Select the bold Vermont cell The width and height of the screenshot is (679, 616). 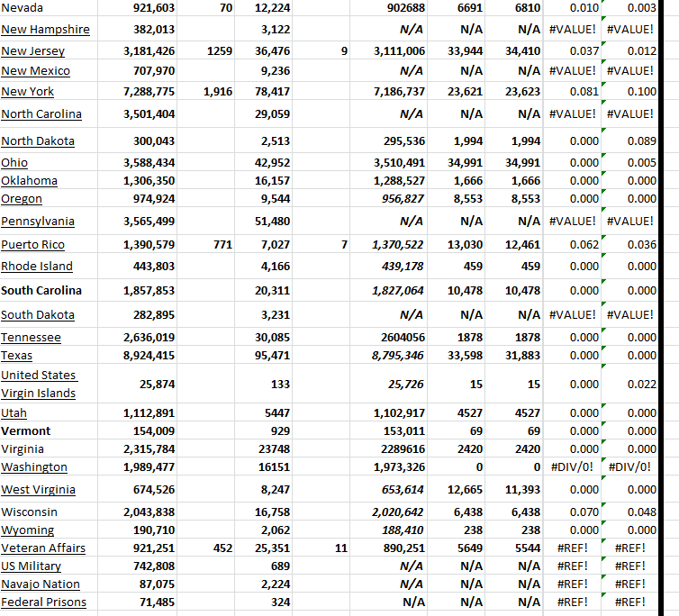pos(49,431)
